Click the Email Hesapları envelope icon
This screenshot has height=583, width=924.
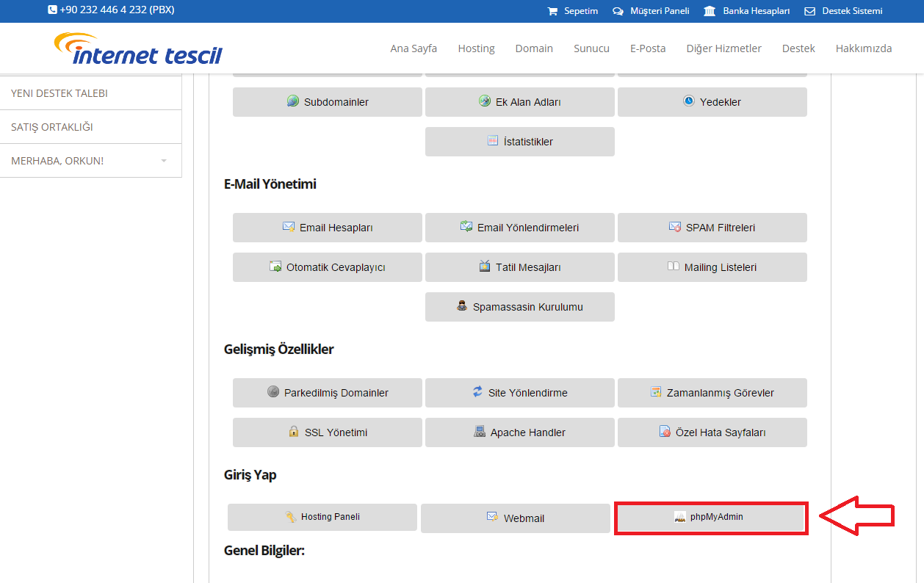pyautogui.click(x=289, y=227)
